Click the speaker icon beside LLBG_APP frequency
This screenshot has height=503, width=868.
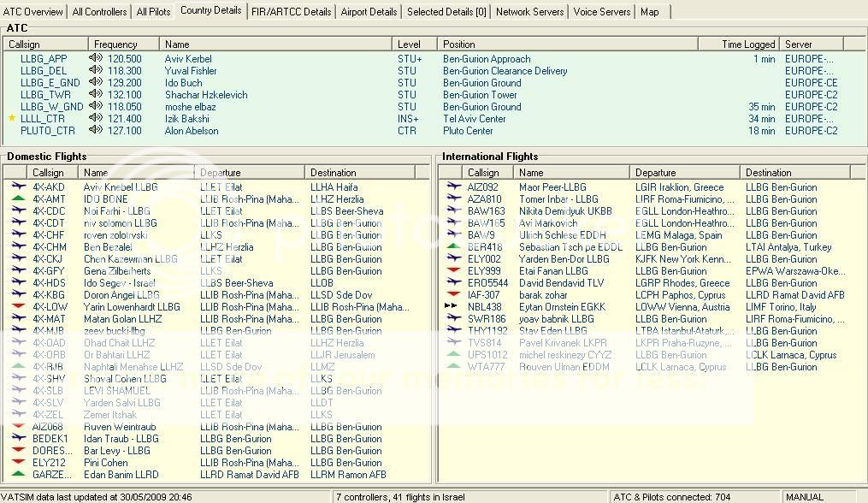[95, 59]
